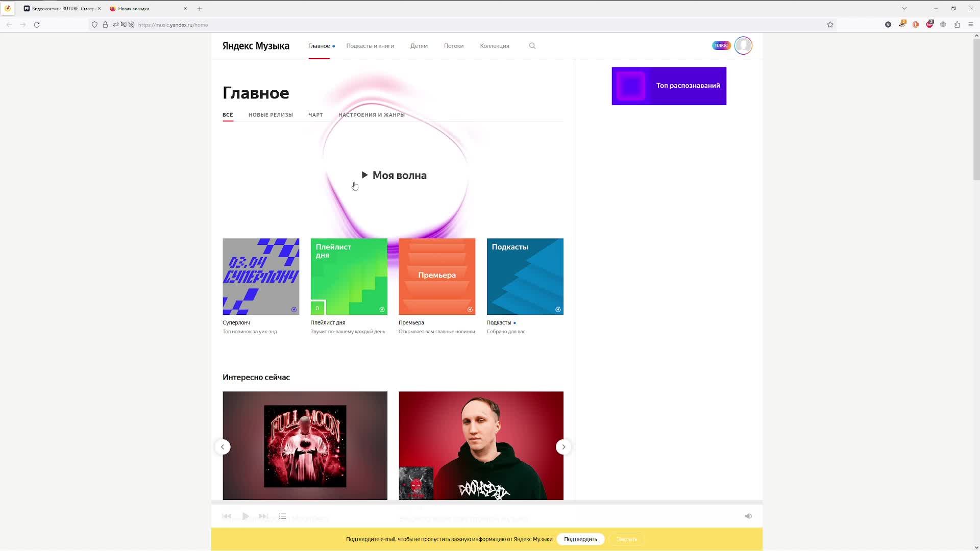
Task: Open the user profile avatar
Action: coord(743,45)
